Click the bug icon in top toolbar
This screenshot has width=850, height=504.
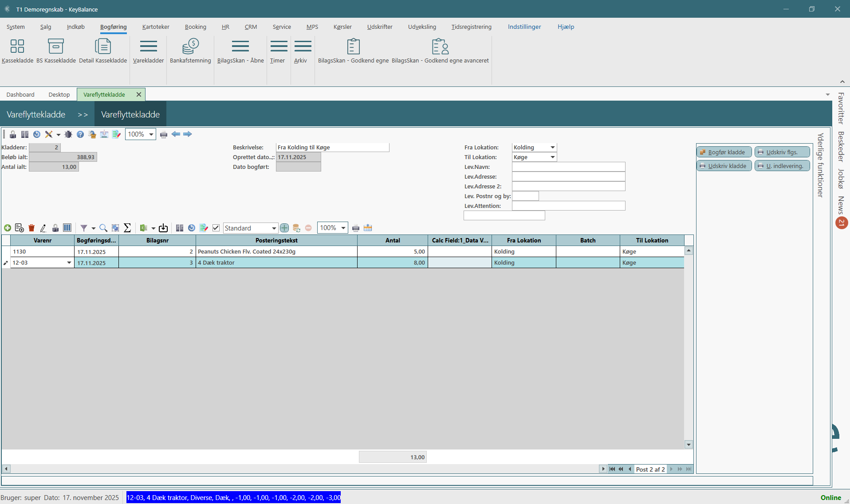68,134
